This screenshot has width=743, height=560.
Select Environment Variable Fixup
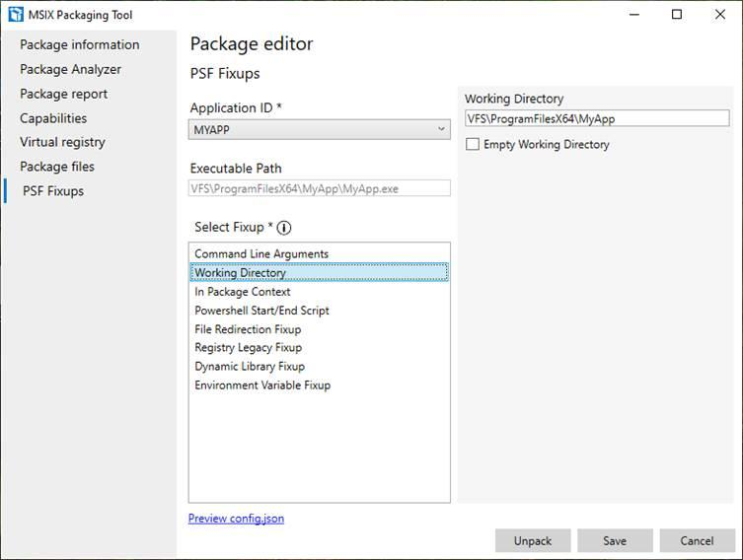click(320, 385)
